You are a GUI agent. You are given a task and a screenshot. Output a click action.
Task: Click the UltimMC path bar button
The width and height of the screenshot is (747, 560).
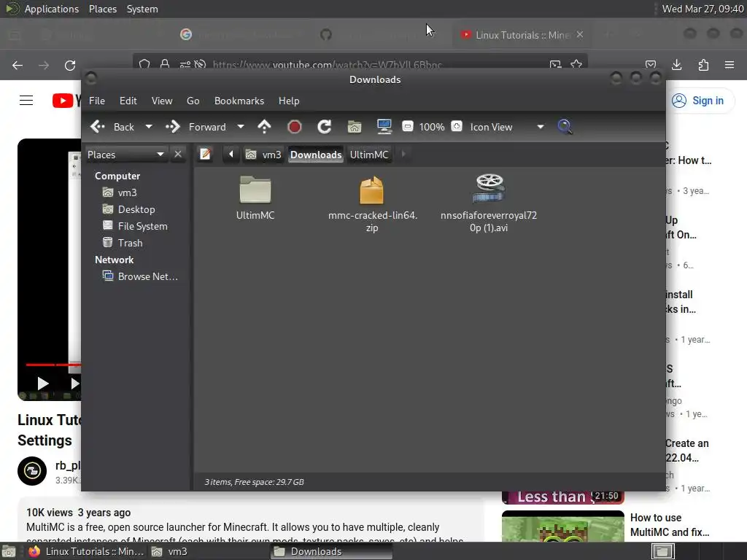pyautogui.click(x=369, y=155)
